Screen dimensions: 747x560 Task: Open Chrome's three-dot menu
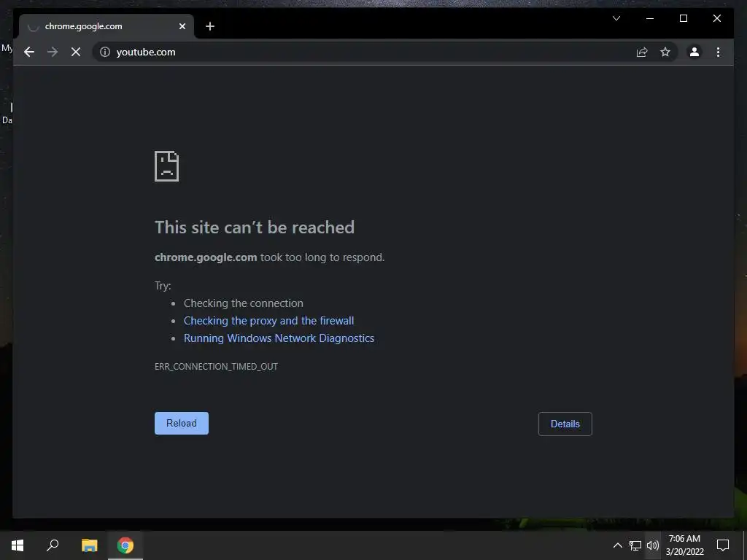(718, 52)
